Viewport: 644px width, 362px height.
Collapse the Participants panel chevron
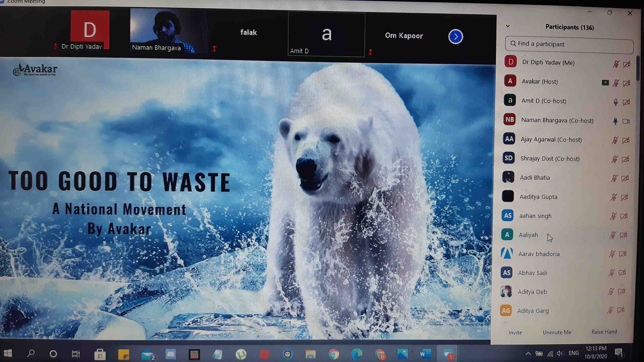(x=508, y=26)
